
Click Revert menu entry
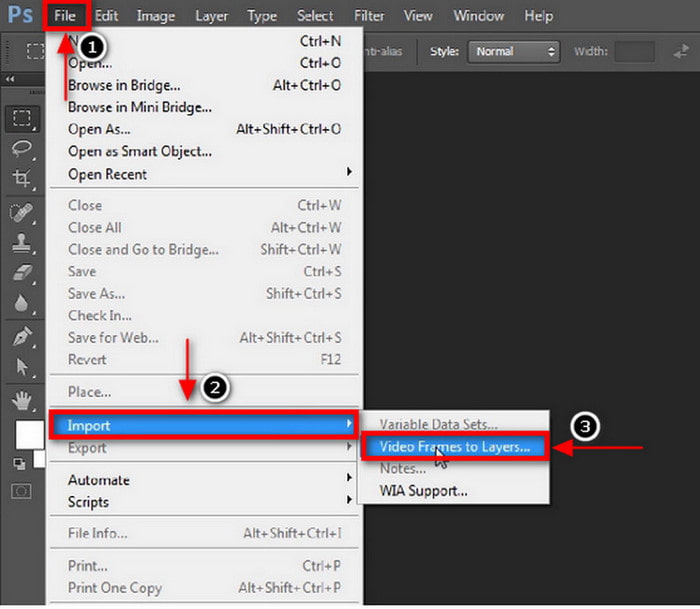pos(204,359)
